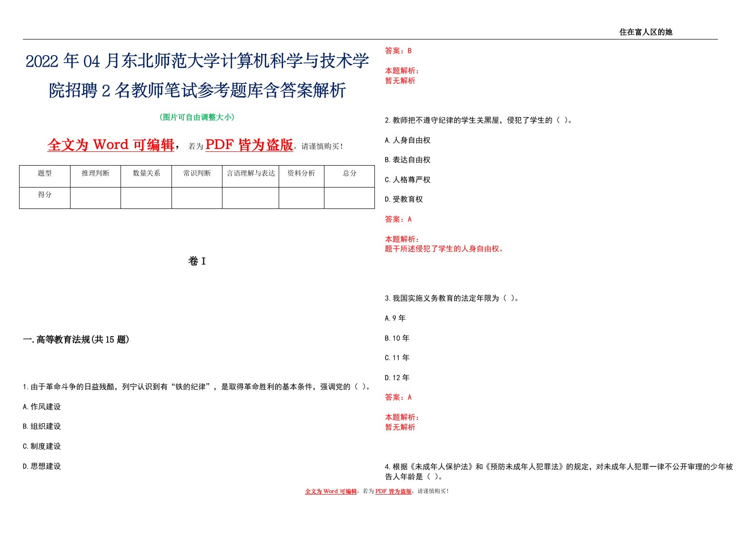Image resolution: width=756 pixels, height=534 pixels.
Task: Select option D.受教育权
Action: pos(404,199)
